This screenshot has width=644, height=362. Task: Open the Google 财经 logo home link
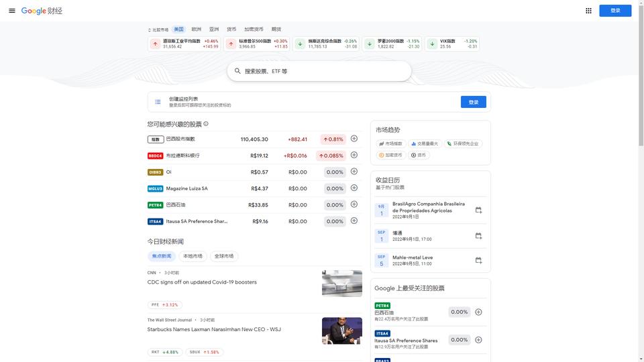pos(42,11)
